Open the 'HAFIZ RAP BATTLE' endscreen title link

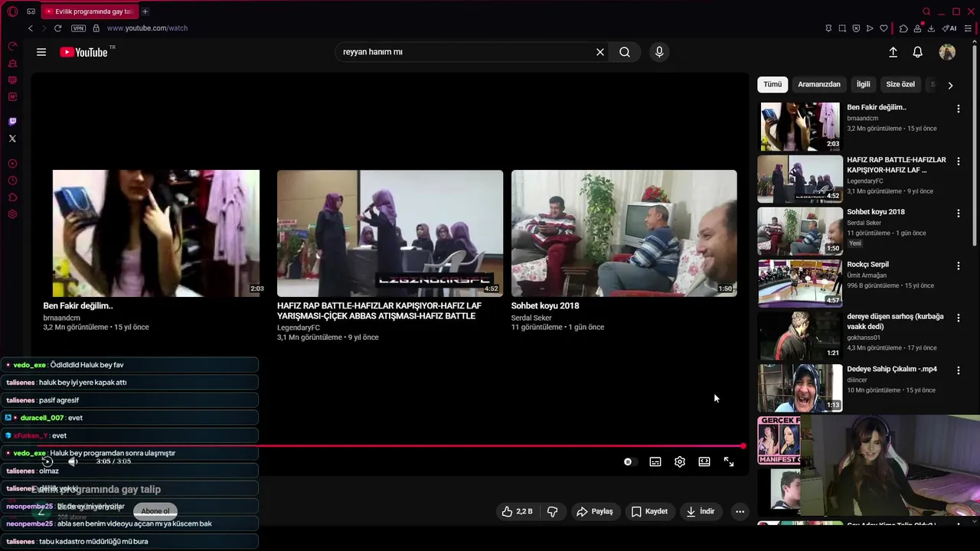(x=380, y=311)
